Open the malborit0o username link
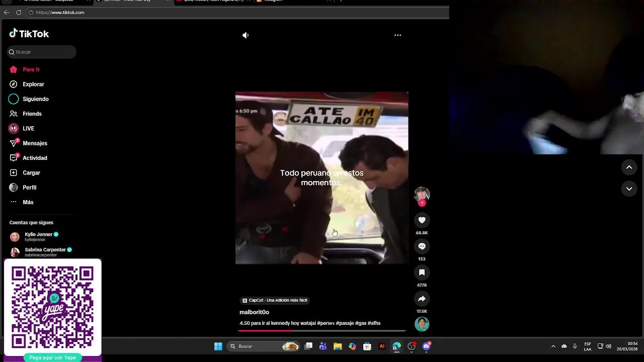 tap(254, 312)
